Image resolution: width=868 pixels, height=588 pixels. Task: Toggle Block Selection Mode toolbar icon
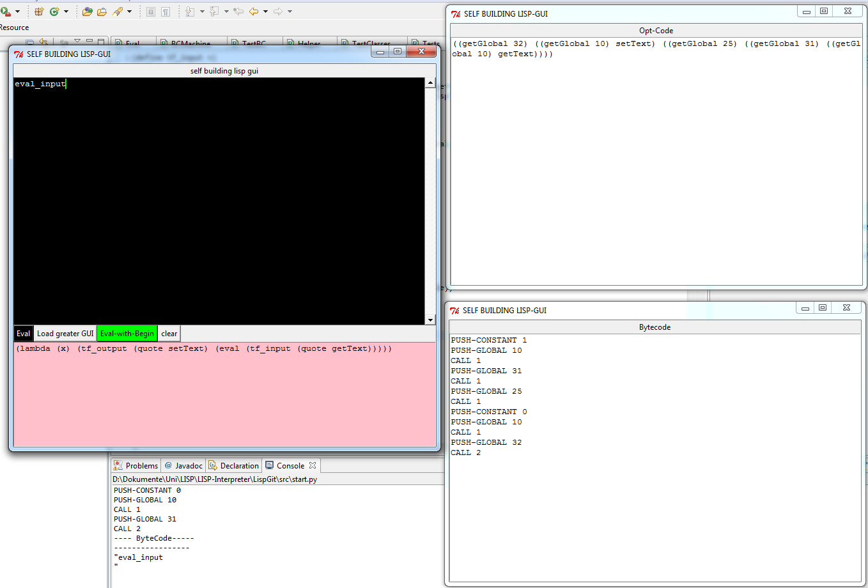click(151, 12)
